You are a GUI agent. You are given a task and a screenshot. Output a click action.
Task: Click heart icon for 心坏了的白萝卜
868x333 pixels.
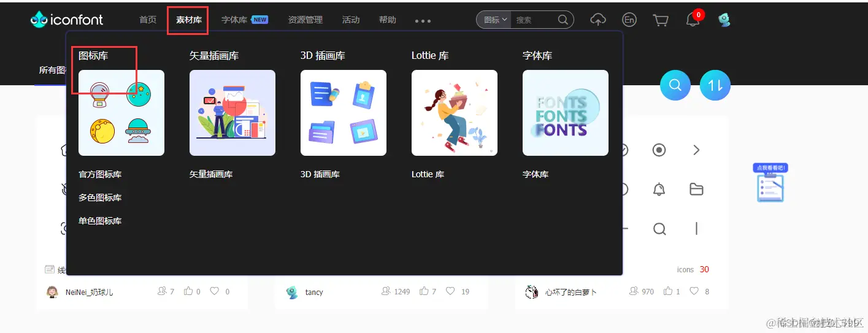pyautogui.click(x=694, y=291)
